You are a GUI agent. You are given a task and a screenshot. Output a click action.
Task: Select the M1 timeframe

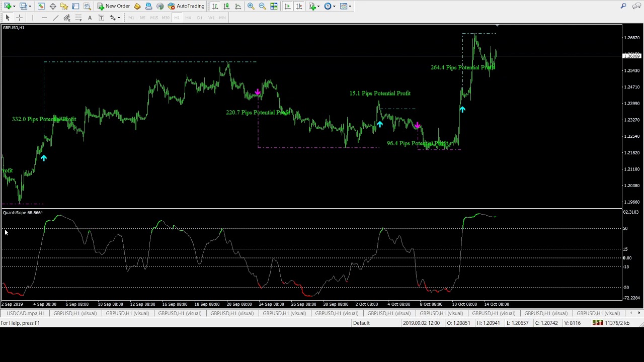coord(131,18)
